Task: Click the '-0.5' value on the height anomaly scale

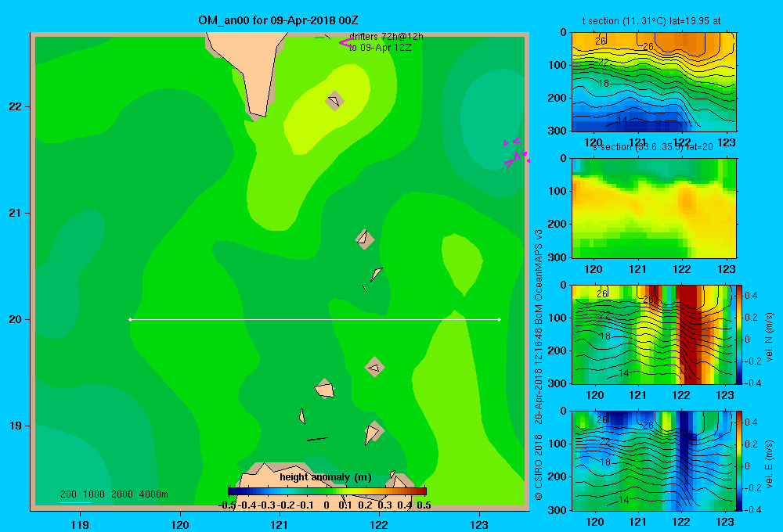Action: [227, 505]
